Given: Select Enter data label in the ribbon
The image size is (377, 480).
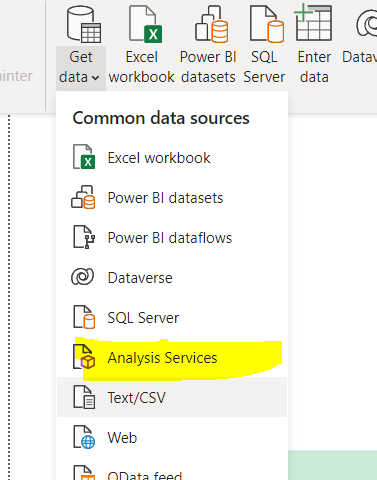Looking at the screenshot, I should point(314,67).
